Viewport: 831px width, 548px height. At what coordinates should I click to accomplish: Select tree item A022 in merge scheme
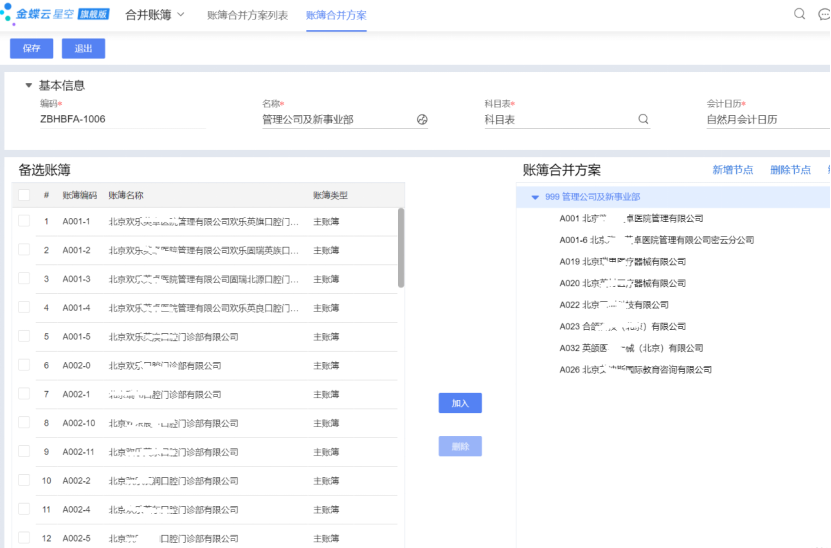click(614, 305)
